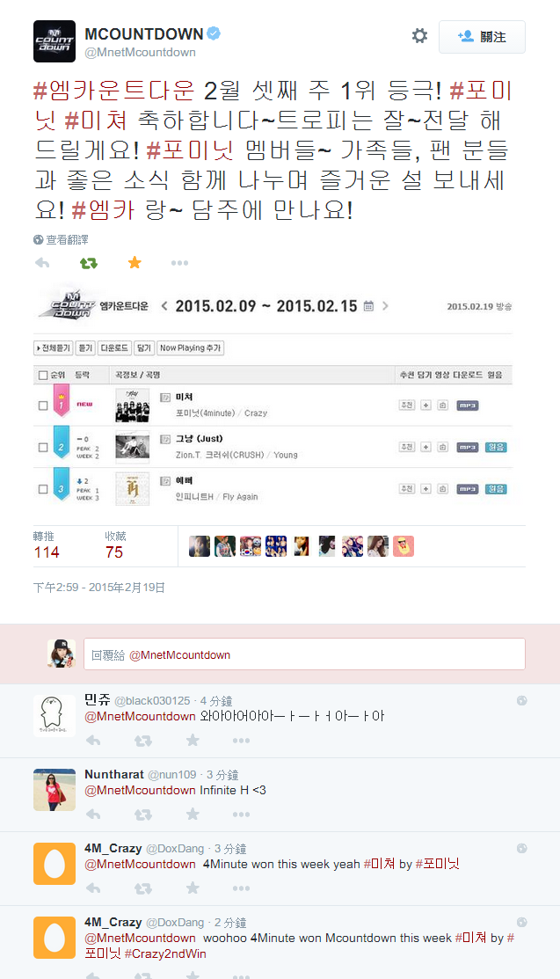The image size is (560, 979).
Task: Unfavorite the tweet using the gold star
Action: tap(135, 263)
